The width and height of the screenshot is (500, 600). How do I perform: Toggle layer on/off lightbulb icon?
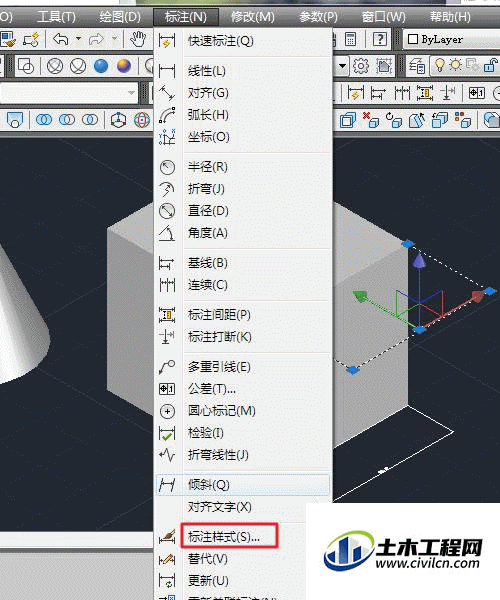[x=440, y=65]
